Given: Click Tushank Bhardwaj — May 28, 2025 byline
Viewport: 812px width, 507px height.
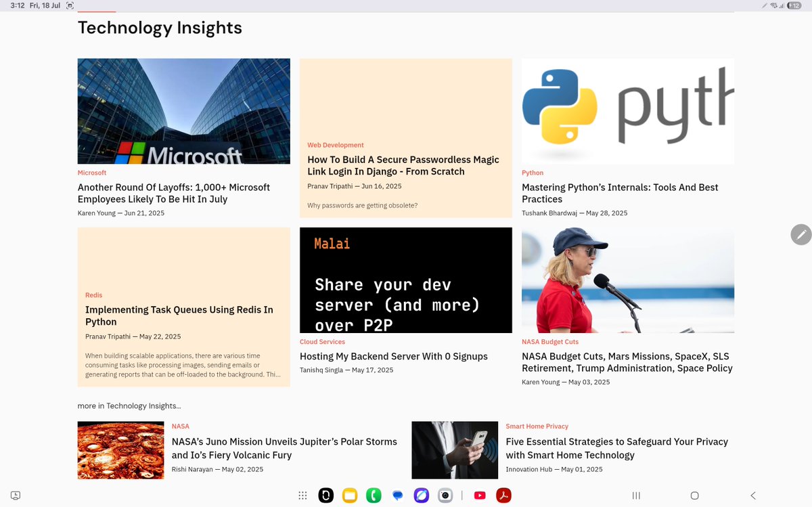Looking at the screenshot, I should (574, 213).
